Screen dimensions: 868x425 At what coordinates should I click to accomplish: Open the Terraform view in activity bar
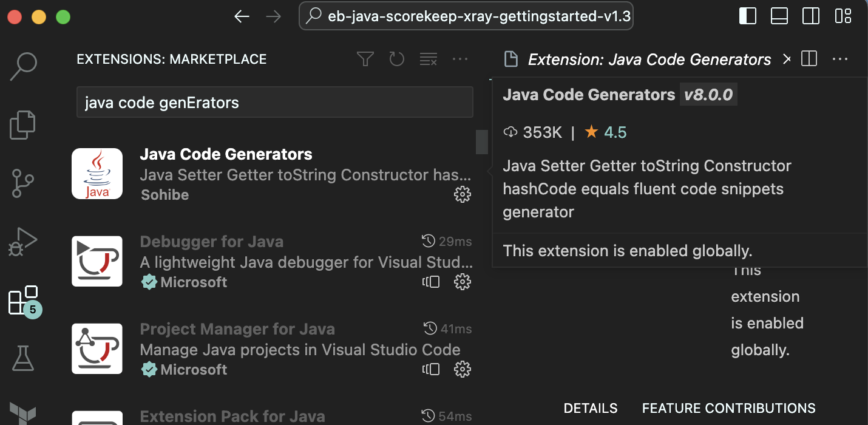23,413
